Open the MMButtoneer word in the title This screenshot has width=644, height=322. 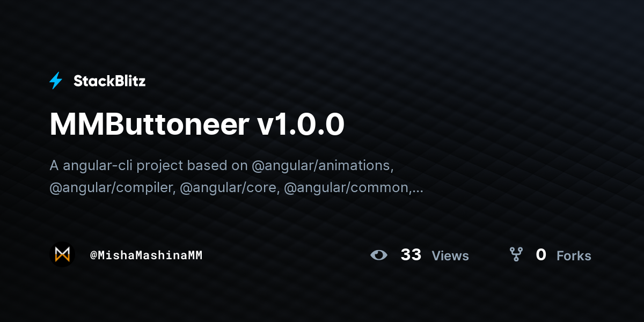[x=149, y=125]
